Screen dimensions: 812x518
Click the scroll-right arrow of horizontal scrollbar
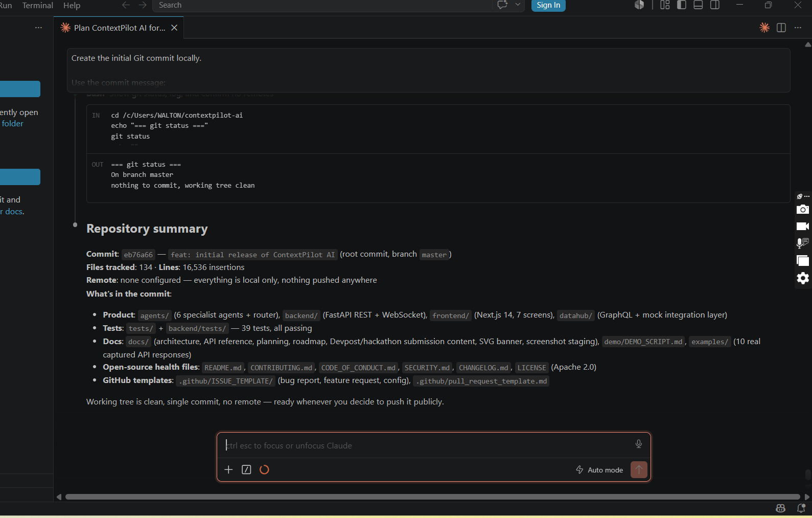(806, 497)
